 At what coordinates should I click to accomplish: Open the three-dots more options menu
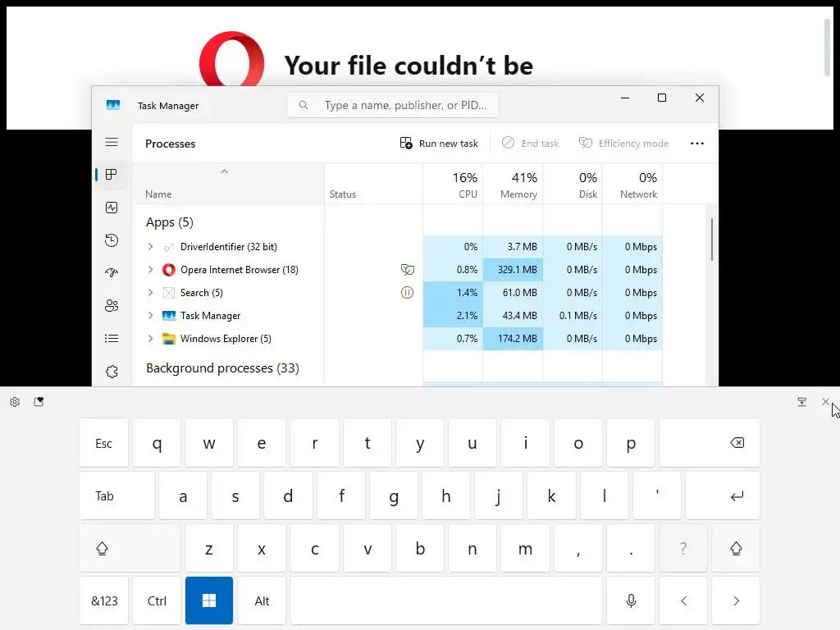tap(697, 143)
